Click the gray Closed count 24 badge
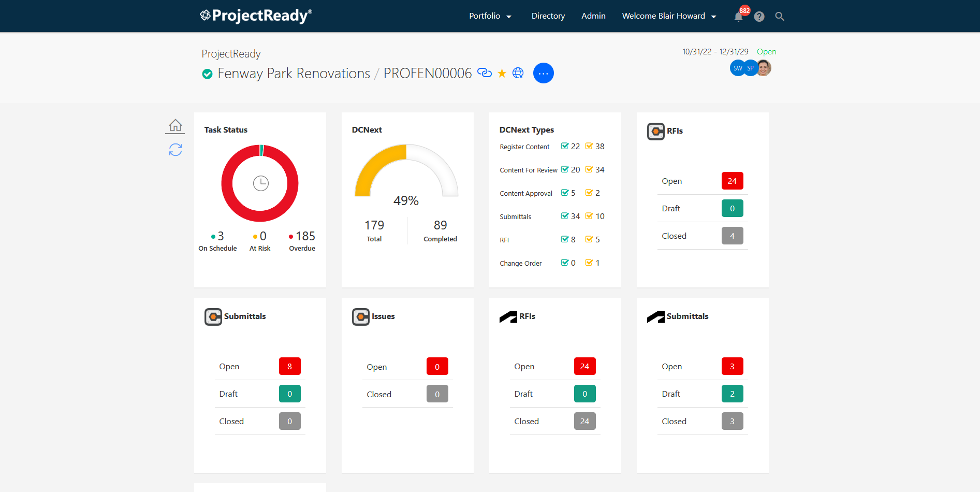Screen dimensions: 980x492 click(x=585, y=421)
